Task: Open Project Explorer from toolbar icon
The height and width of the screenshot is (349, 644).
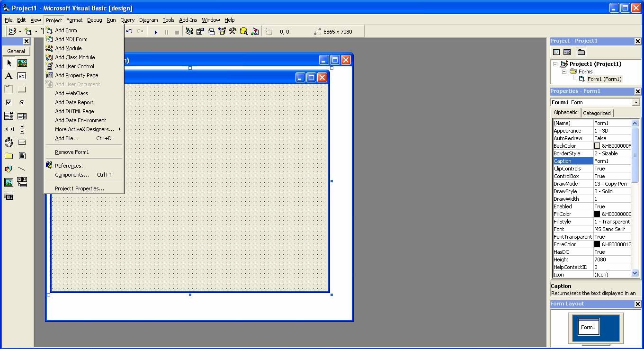Action: coord(189,32)
